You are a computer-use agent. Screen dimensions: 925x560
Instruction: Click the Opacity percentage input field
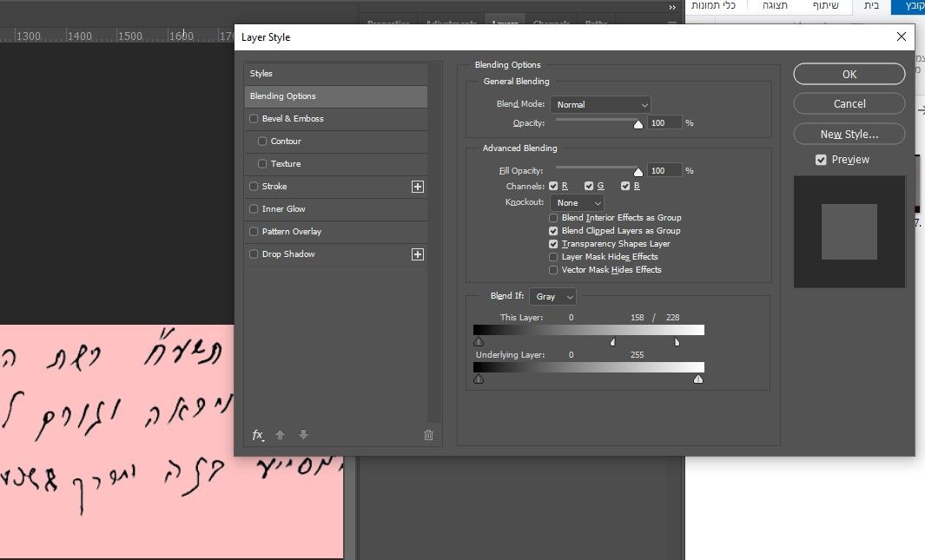pyautogui.click(x=664, y=122)
